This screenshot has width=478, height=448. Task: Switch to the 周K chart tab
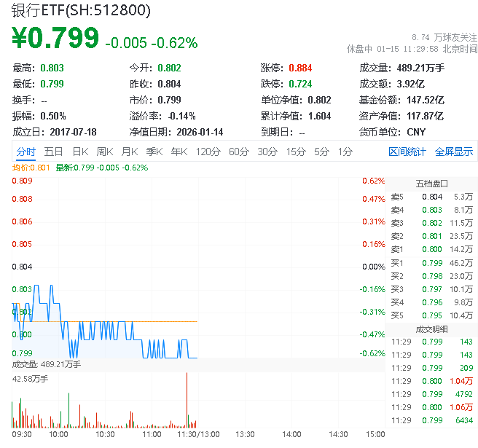point(105,152)
